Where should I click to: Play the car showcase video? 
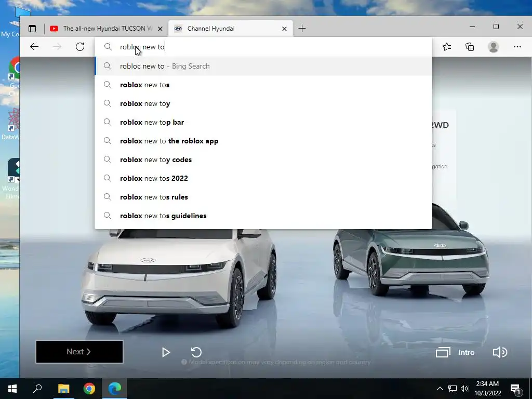[166, 352]
